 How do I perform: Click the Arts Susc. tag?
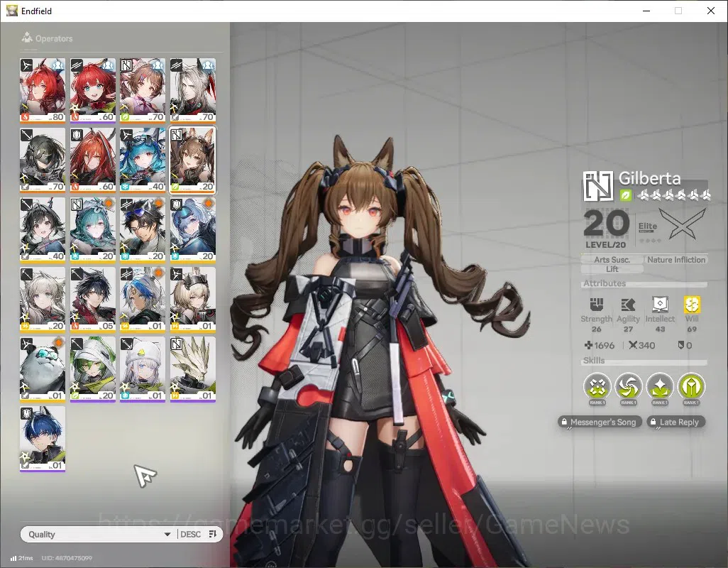click(x=612, y=260)
